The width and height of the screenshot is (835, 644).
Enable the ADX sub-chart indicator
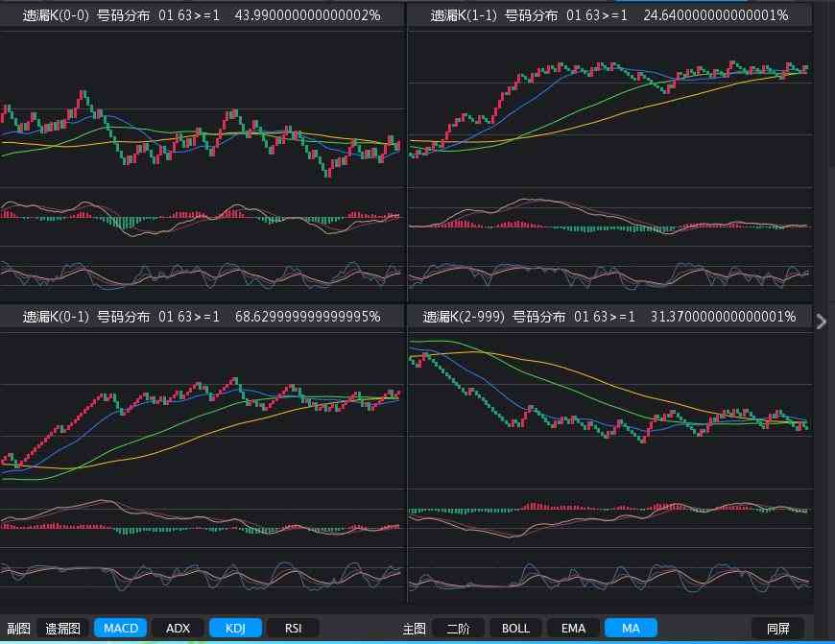point(178,628)
